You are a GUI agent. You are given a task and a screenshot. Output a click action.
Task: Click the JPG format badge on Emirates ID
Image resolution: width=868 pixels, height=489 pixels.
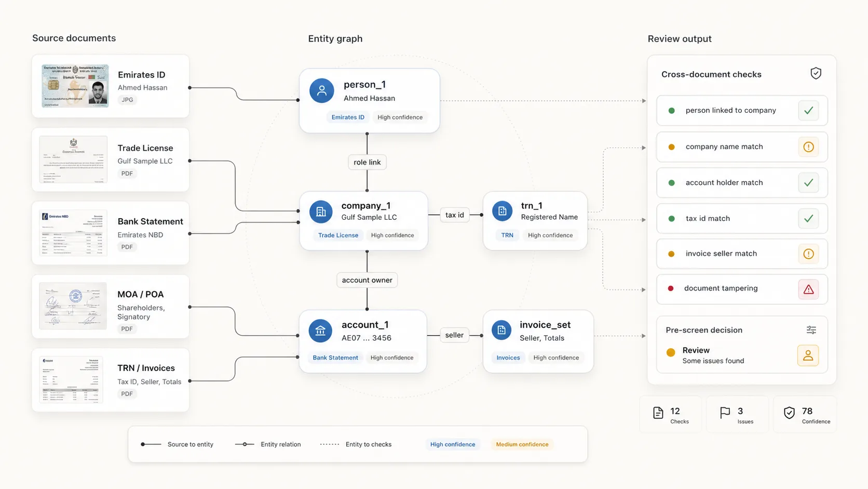[x=127, y=100]
